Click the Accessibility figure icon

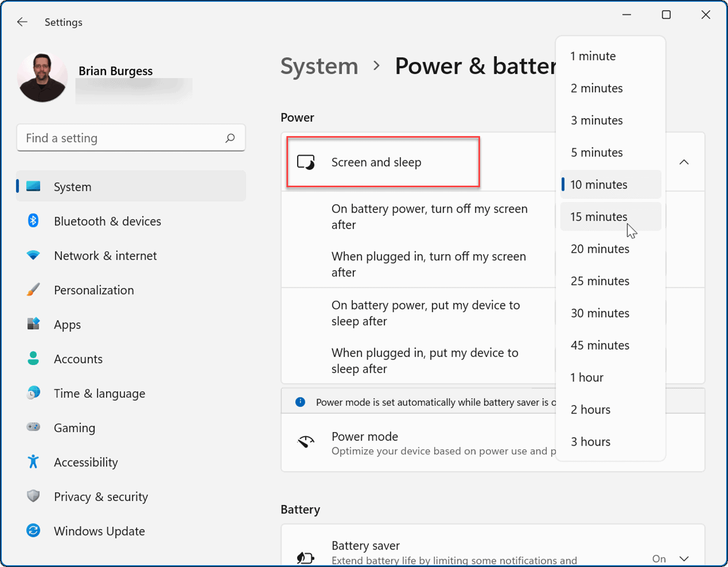coord(33,462)
